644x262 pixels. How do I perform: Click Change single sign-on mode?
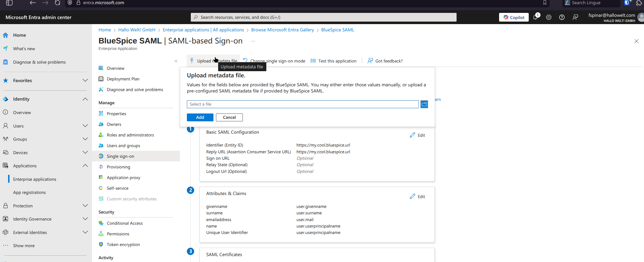click(x=274, y=61)
